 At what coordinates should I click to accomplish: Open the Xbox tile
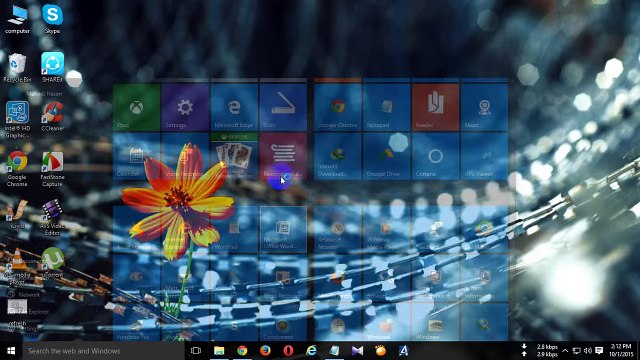(x=136, y=107)
